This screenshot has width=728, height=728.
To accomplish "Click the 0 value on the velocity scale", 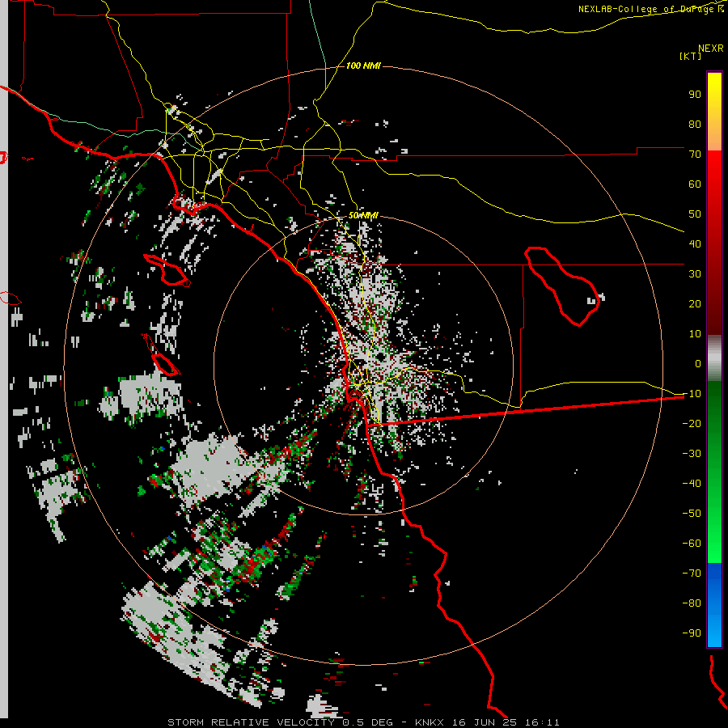I will [698, 363].
